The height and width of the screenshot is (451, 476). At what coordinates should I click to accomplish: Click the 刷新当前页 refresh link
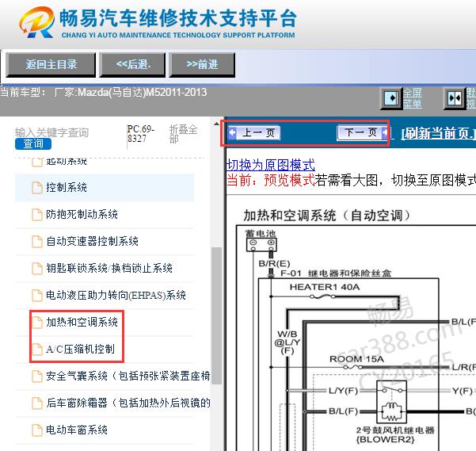[438, 133]
